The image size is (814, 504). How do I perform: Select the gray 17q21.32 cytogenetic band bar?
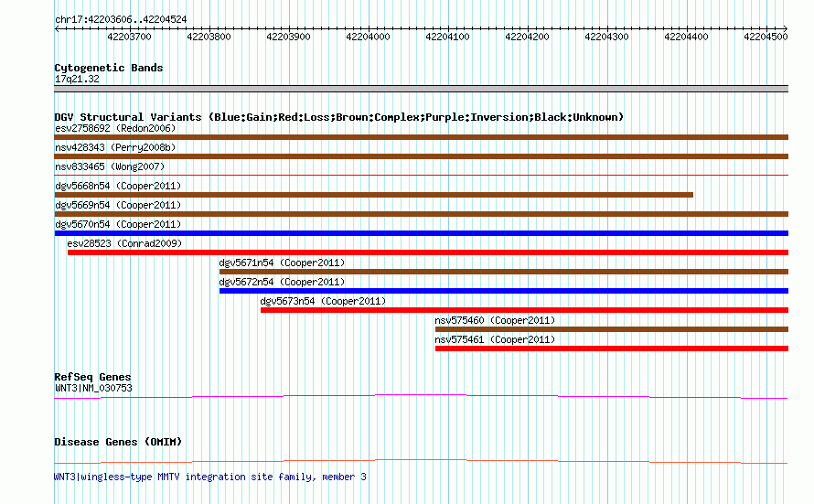pyautogui.click(x=421, y=89)
